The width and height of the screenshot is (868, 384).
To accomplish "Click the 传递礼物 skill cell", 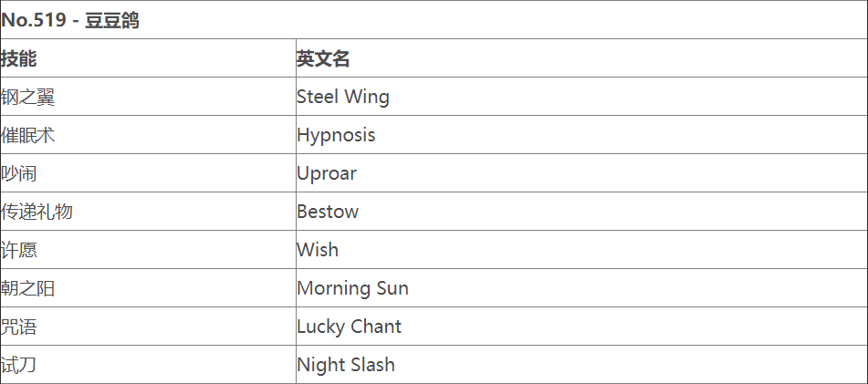I will point(37,212).
